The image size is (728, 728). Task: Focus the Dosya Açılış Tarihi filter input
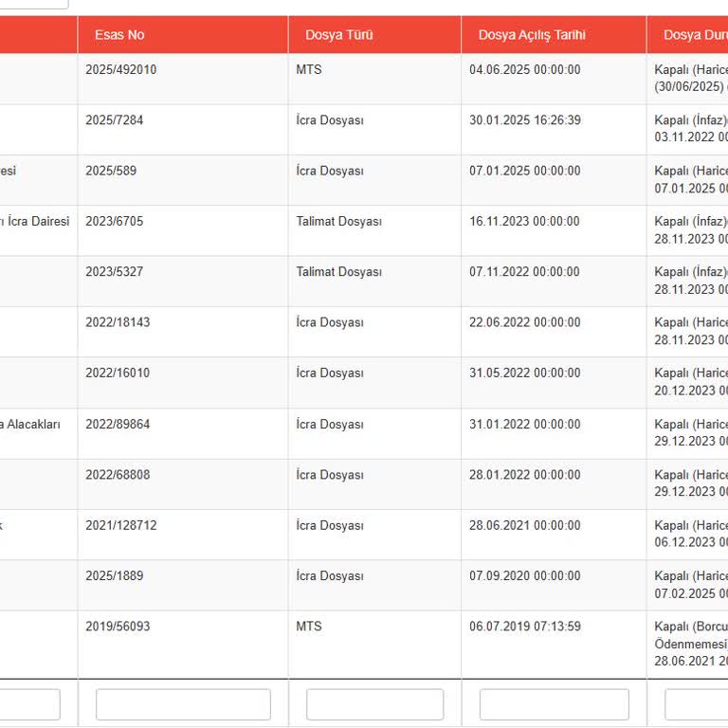pos(554,704)
